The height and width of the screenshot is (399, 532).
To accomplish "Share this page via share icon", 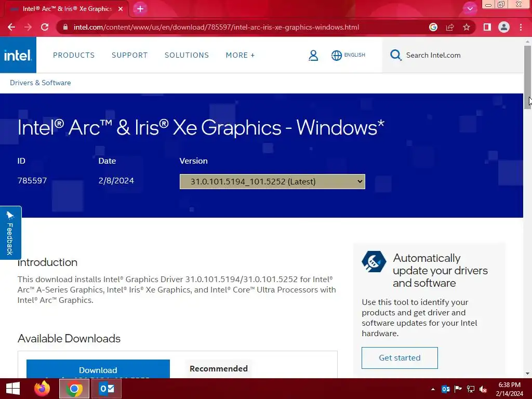I will (450, 27).
